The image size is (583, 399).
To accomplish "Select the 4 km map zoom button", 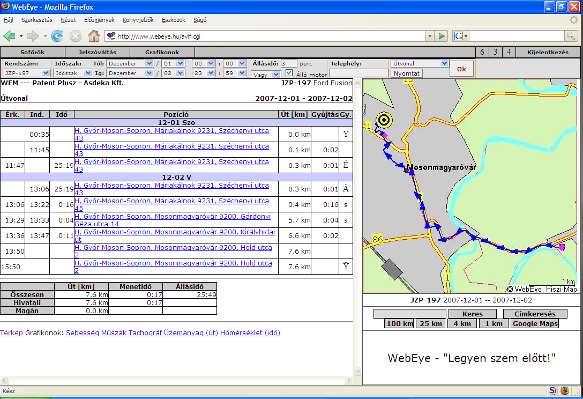I will (x=462, y=324).
